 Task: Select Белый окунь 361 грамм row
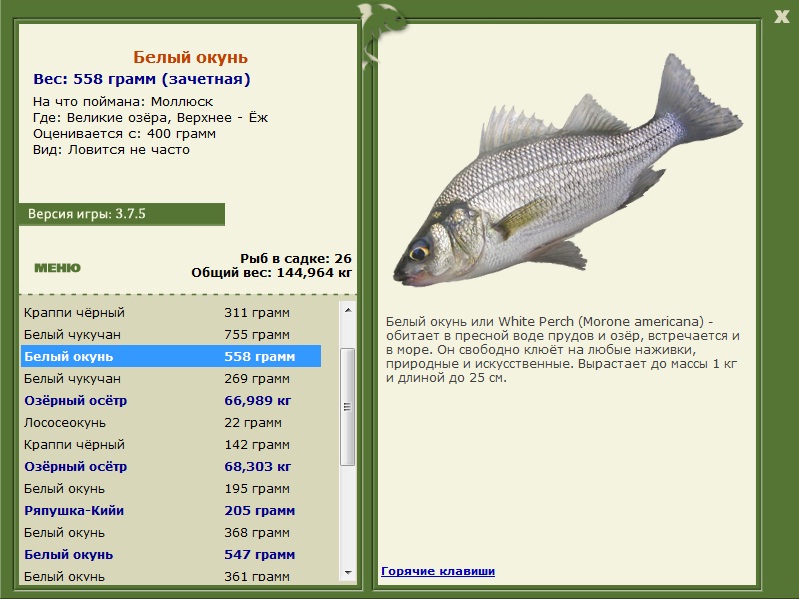171,576
